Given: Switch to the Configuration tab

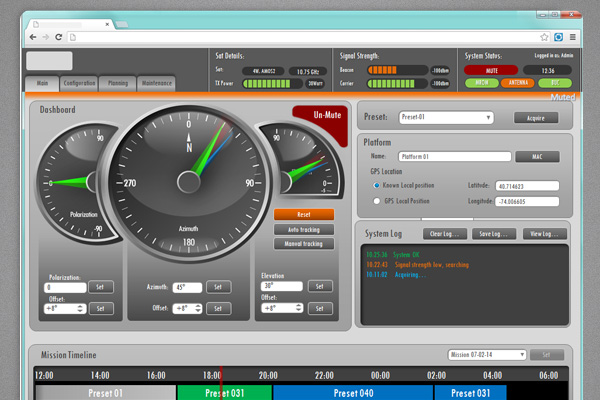Looking at the screenshot, I should tap(79, 84).
